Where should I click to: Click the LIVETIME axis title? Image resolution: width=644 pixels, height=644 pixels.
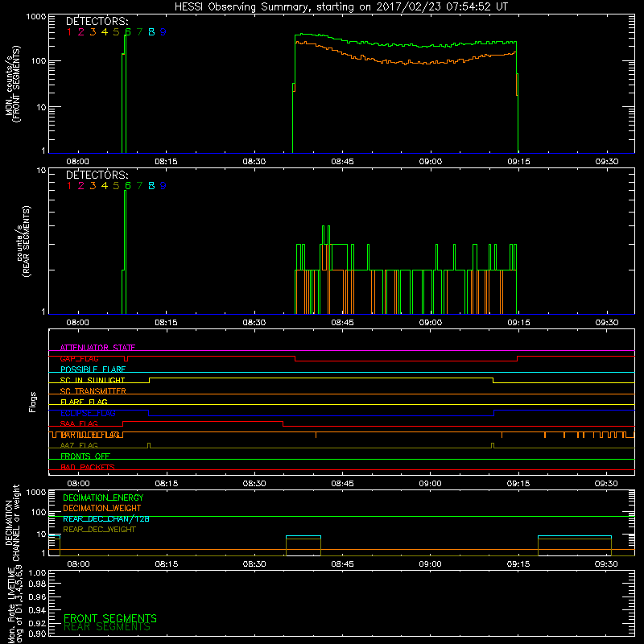[x=15, y=605]
